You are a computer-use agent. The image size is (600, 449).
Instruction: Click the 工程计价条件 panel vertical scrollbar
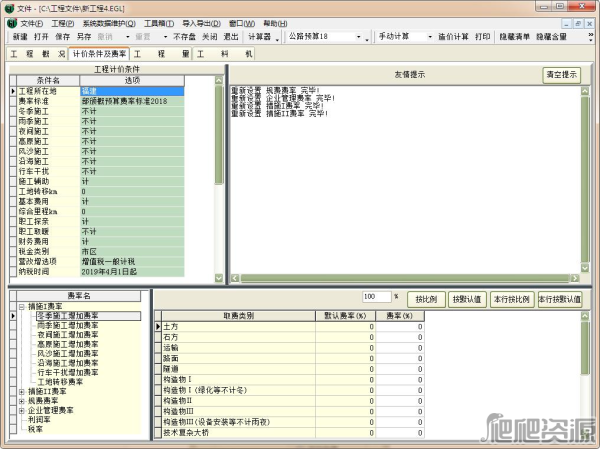pyautogui.click(x=219, y=180)
